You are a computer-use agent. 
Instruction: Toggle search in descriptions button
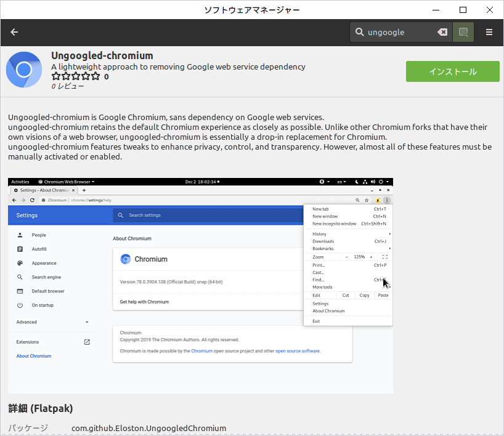click(x=463, y=32)
